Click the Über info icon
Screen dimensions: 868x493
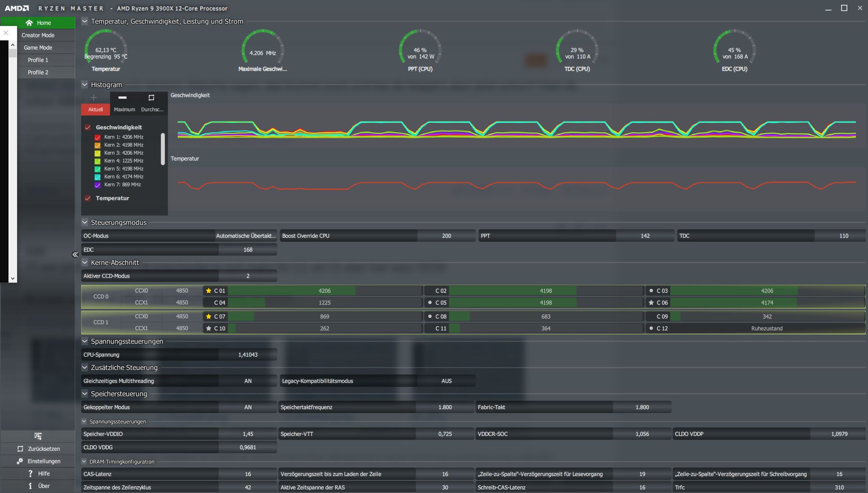pyautogui.click(x=30, y=486)
